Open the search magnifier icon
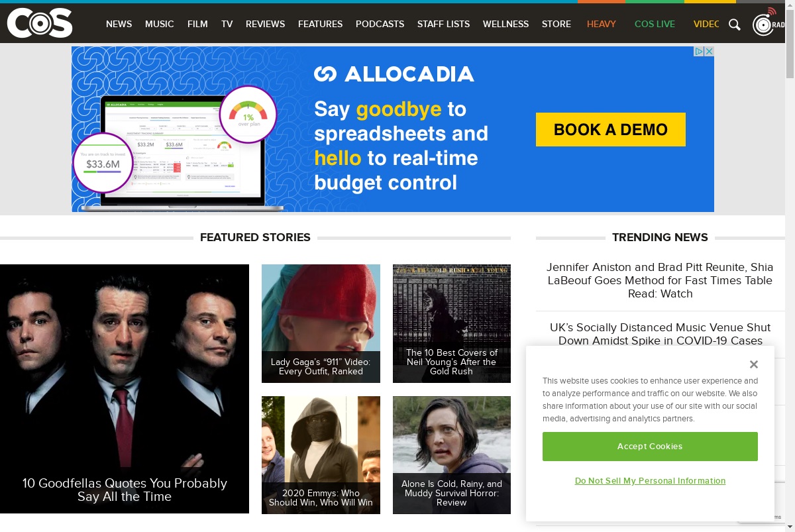795x532 pixels. pos(735,25)
